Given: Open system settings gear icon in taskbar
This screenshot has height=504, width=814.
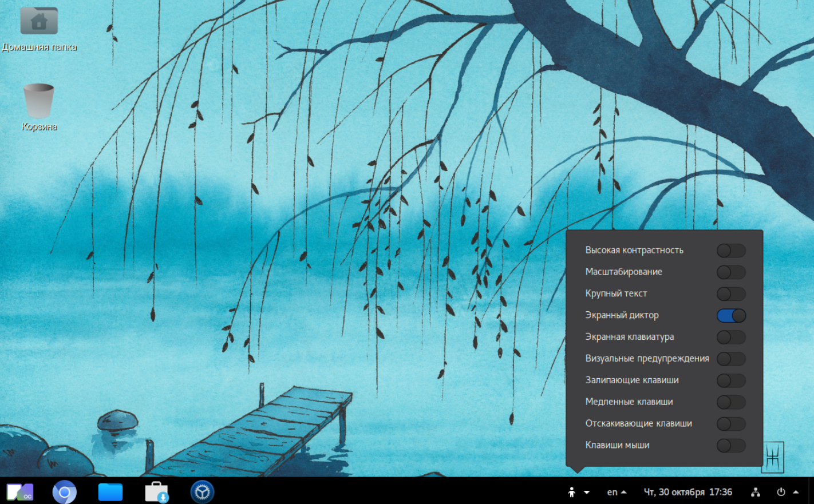Looking at the screenshot, I should point(202,492).
